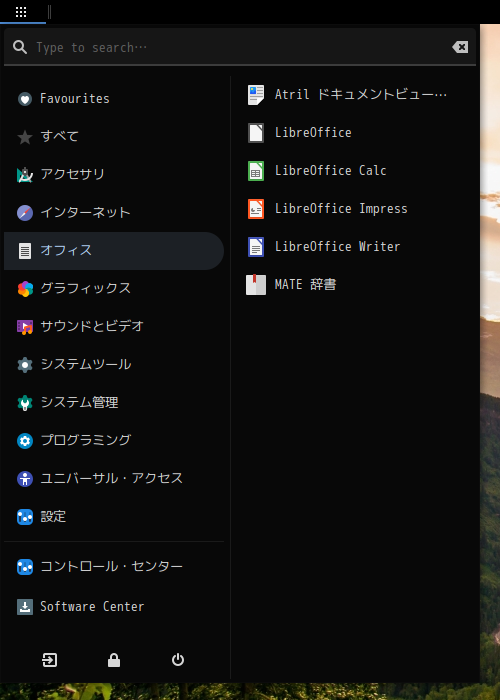
Task: Launch コントロール・センター via its label
Action: click(x=112, y=567)
